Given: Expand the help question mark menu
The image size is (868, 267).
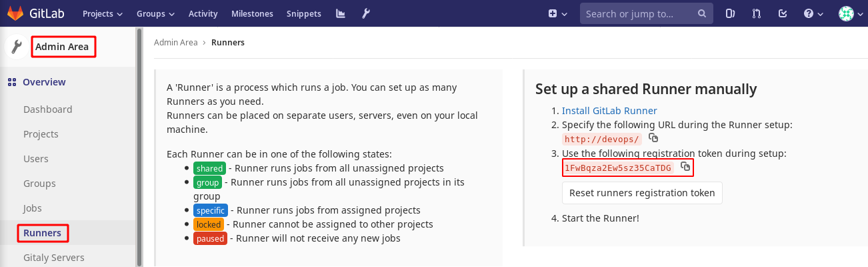Looking at the screenshot, I should coord(813,13).
